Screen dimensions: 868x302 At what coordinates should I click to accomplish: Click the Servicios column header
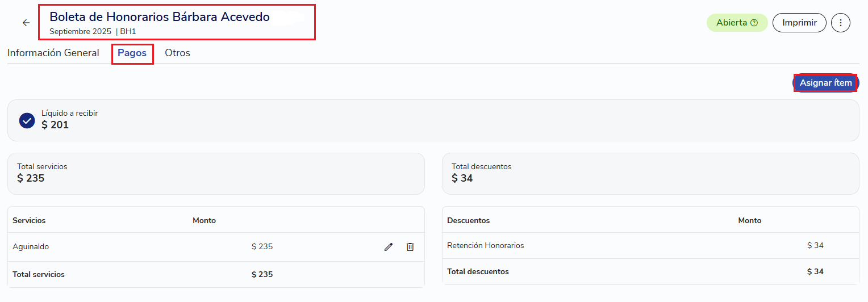29,220
